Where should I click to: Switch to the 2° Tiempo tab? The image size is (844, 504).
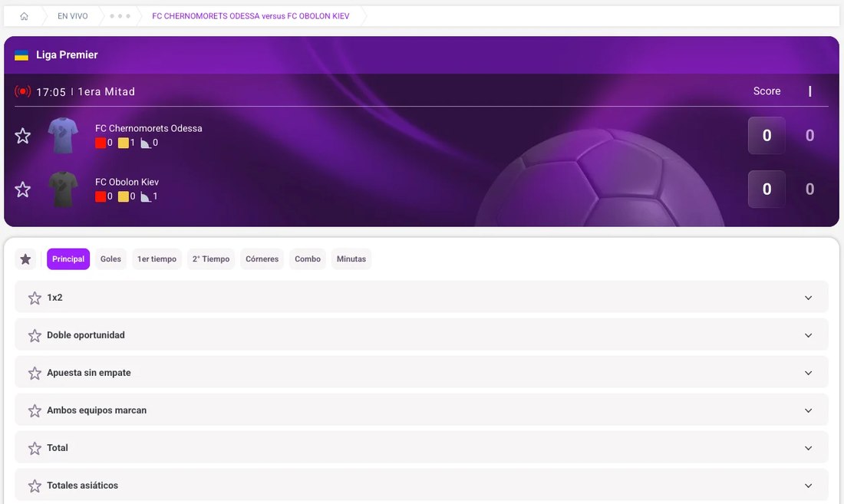pos(211,259)
